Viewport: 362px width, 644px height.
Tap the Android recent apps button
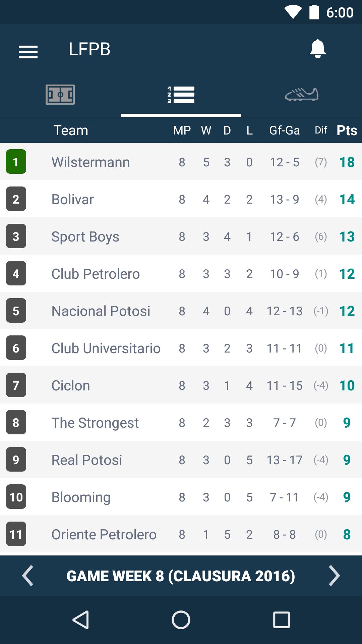tap(282, 620)
